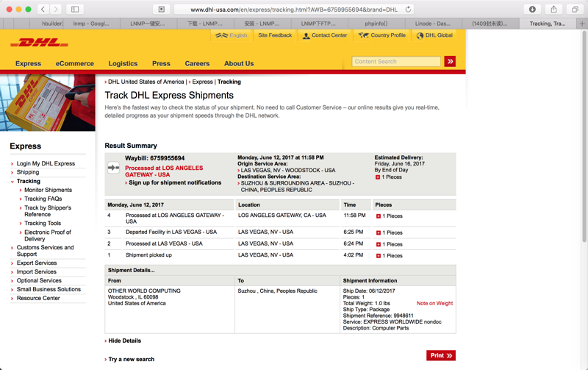Open Login My DHL Express

pos(46,163)
